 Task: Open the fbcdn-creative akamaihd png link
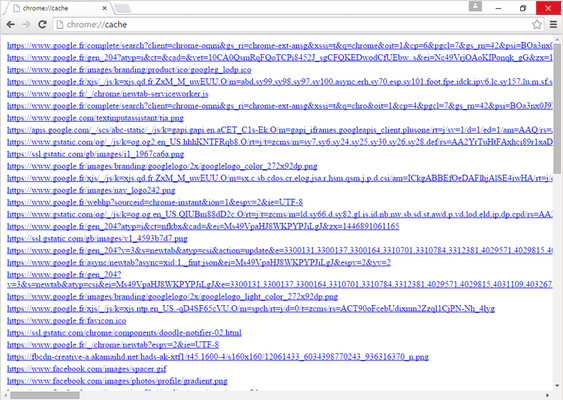click(x=218, y=357)
